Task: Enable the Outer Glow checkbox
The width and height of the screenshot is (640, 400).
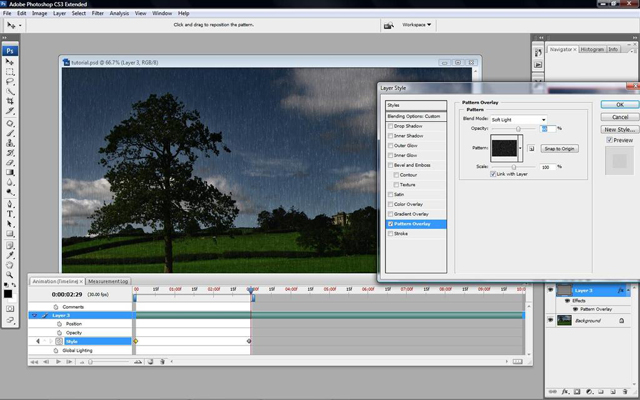Action: click(x=391, y=146)
